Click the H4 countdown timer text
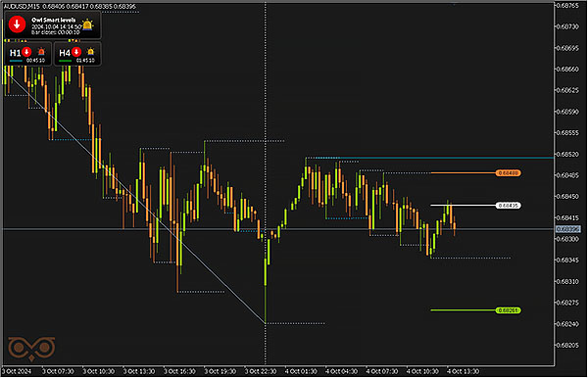Image resolution: width=588 pixels, height=378 pixels. tap(85, 61)
